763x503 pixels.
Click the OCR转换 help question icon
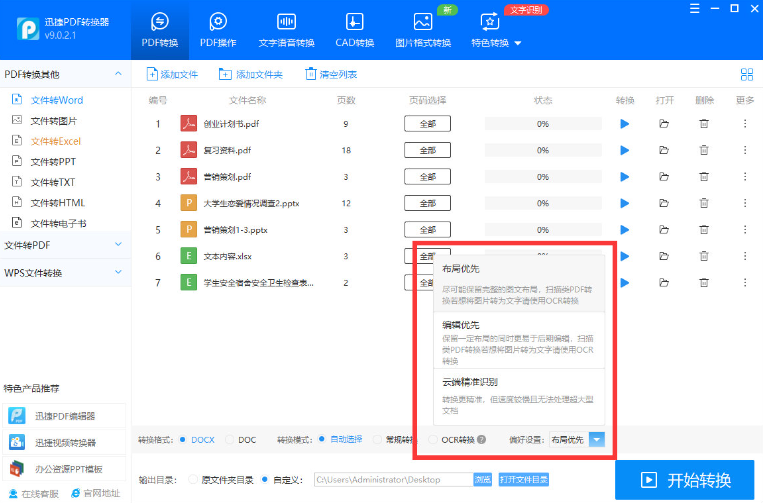click(481, 440)
